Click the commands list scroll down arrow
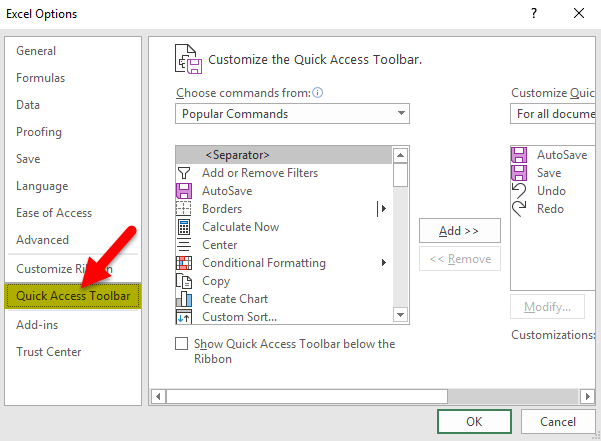This screenshot has width=601, height=441. pos(401,315)
